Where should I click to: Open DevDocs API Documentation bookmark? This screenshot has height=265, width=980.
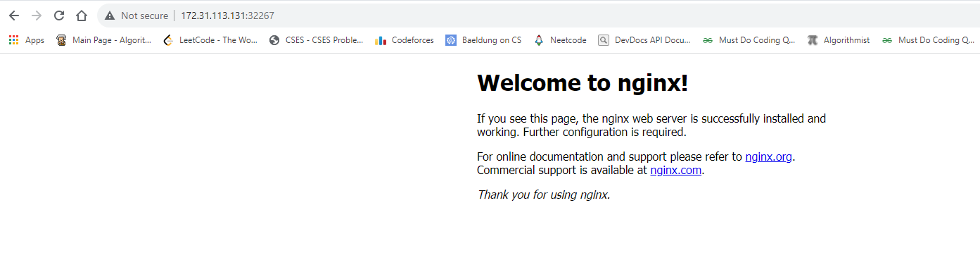click(644, 40)
